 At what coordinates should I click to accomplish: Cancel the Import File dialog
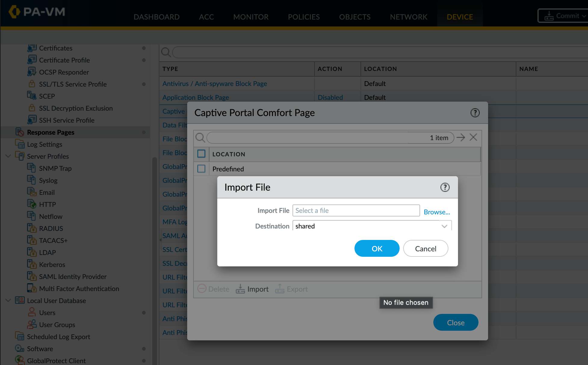click(426, 248)
